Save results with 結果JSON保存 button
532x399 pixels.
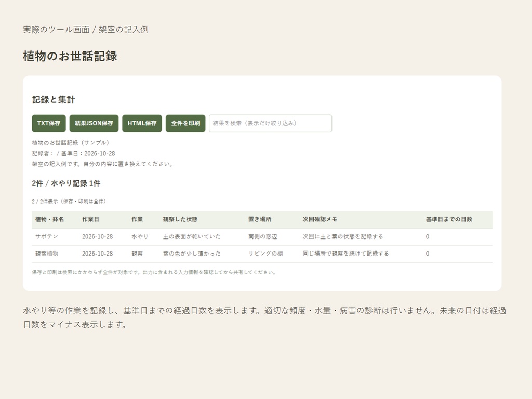tap(94, 123)
